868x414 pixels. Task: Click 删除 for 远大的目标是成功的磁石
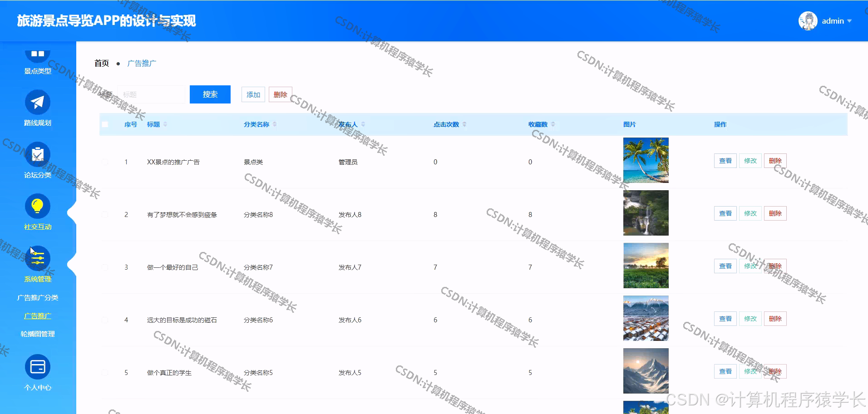775,319
